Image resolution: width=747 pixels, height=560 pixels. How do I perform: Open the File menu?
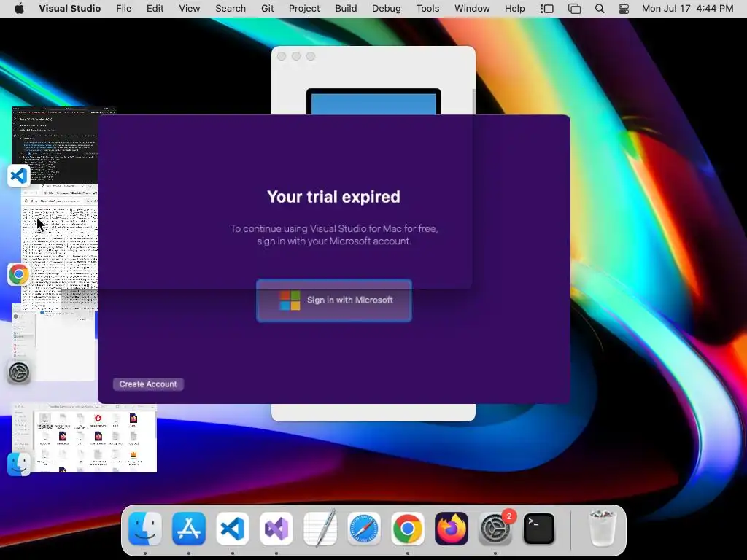click(124, 9)
